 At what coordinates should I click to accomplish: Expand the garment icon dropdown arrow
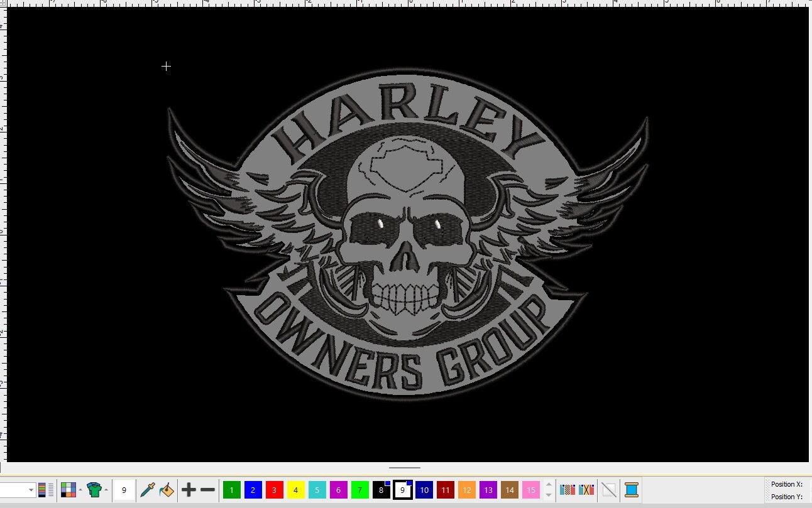pos(106,490)
